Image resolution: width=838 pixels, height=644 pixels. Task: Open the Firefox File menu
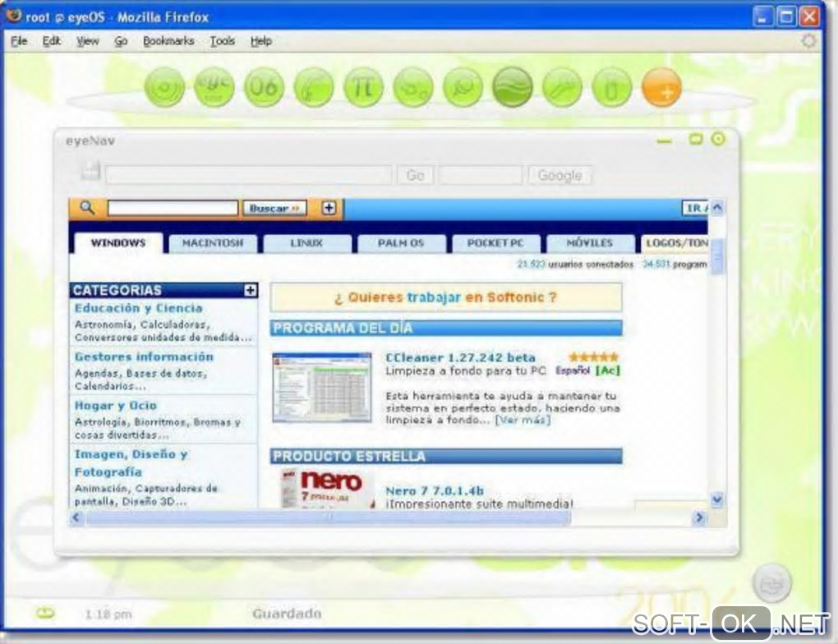pyautogui.click(x=19, y=41)
